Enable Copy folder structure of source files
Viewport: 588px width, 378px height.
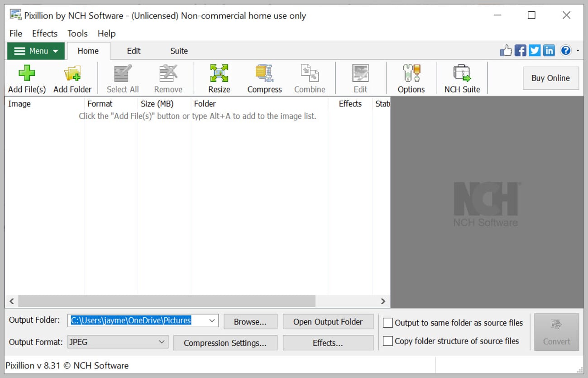click(388, 341)
